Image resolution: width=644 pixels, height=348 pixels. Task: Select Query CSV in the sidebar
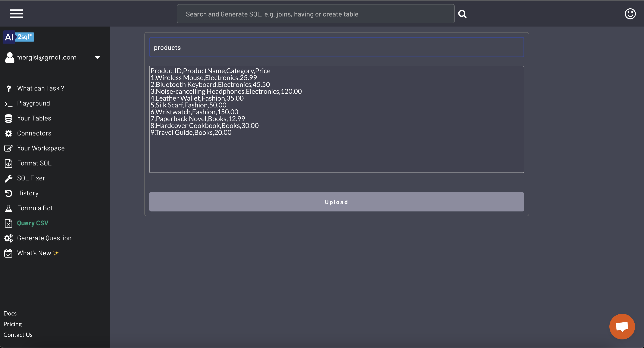[32, 223]
